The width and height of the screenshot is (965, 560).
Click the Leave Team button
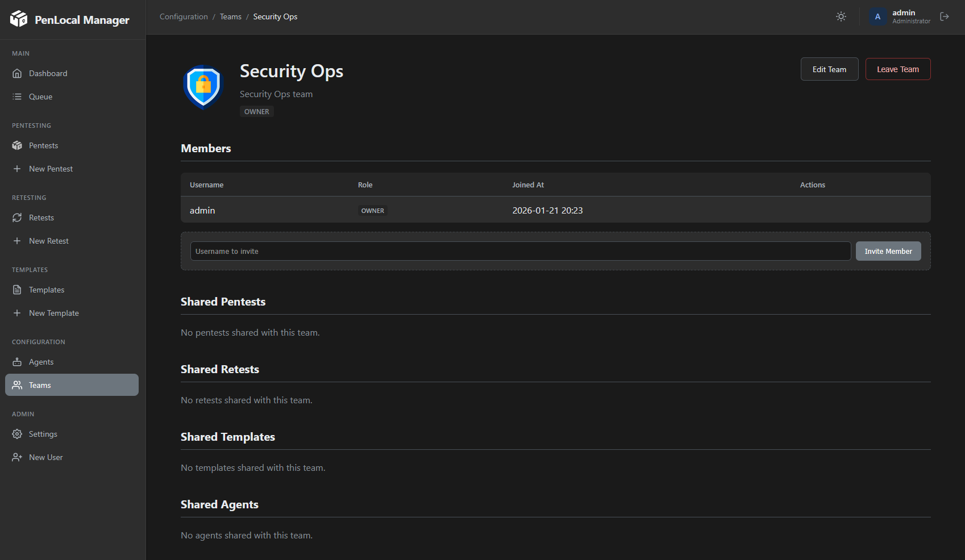click(898, 69)
